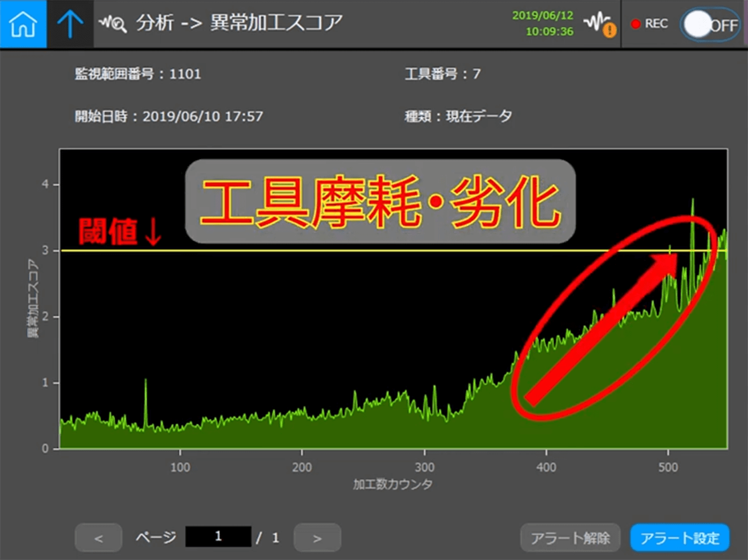Go to the previous page with "<"
The image size is (748, 560).
pyautogui.click(x=99, y=538)
